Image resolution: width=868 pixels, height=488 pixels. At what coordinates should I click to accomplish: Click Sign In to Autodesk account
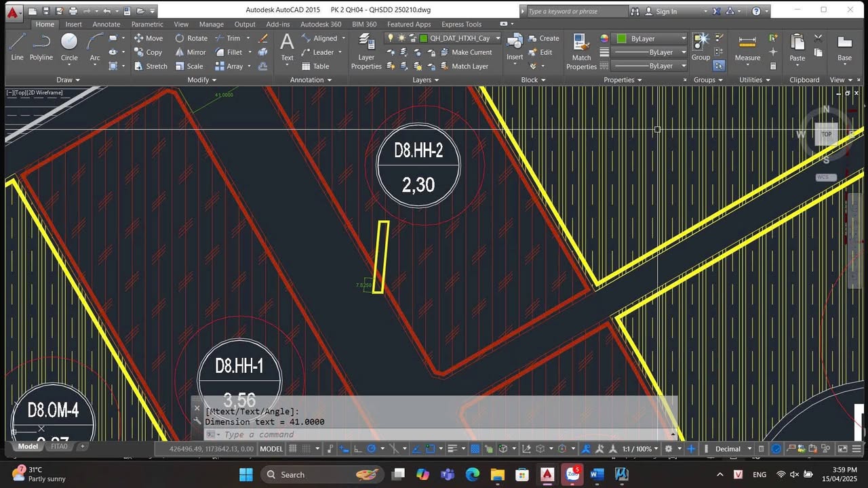coord(666,11)
